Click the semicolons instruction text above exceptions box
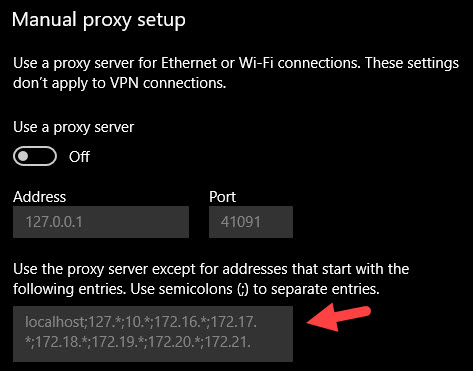473x371 pixels. point(211,279)
